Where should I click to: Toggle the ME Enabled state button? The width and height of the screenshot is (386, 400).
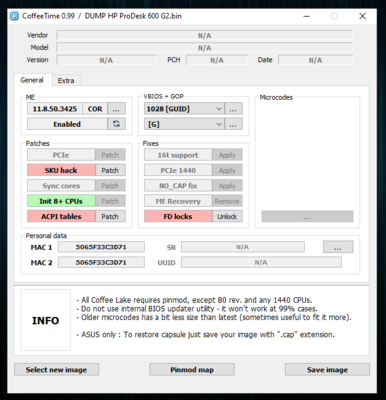coord(67,124)
